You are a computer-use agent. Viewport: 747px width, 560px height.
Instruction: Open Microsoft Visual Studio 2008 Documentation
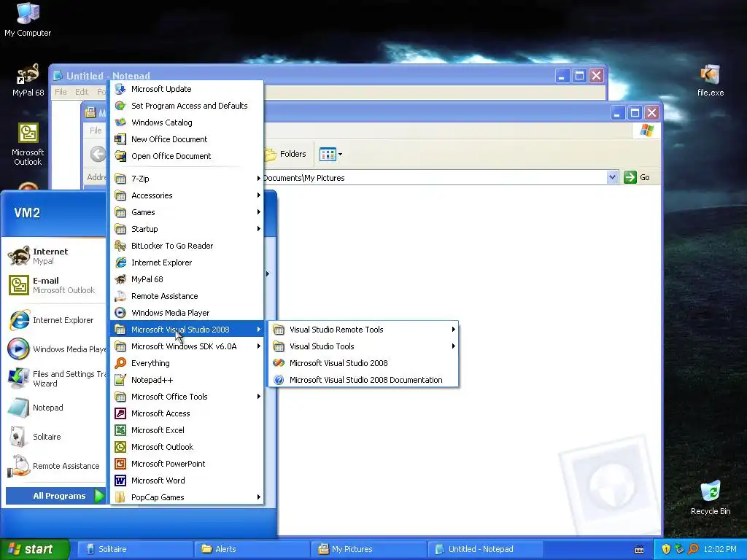click(x=363, y=380)
